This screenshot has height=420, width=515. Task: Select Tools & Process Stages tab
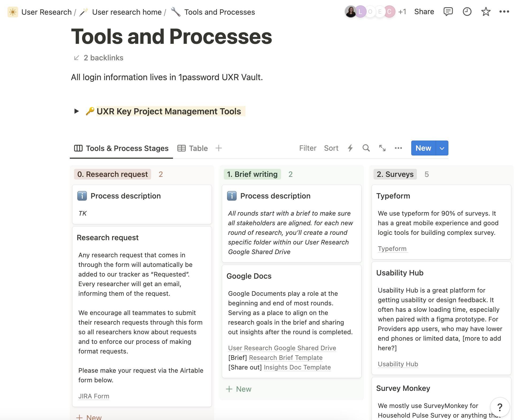click(121, 148)
